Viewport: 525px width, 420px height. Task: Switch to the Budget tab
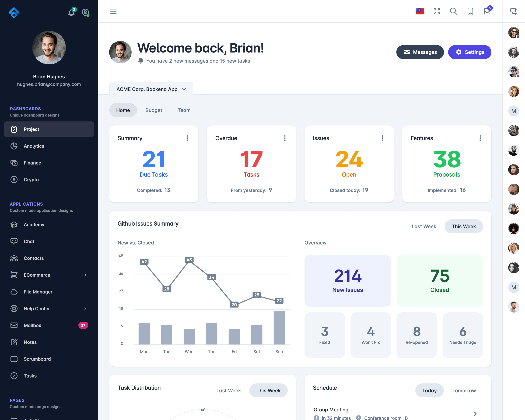154,110
